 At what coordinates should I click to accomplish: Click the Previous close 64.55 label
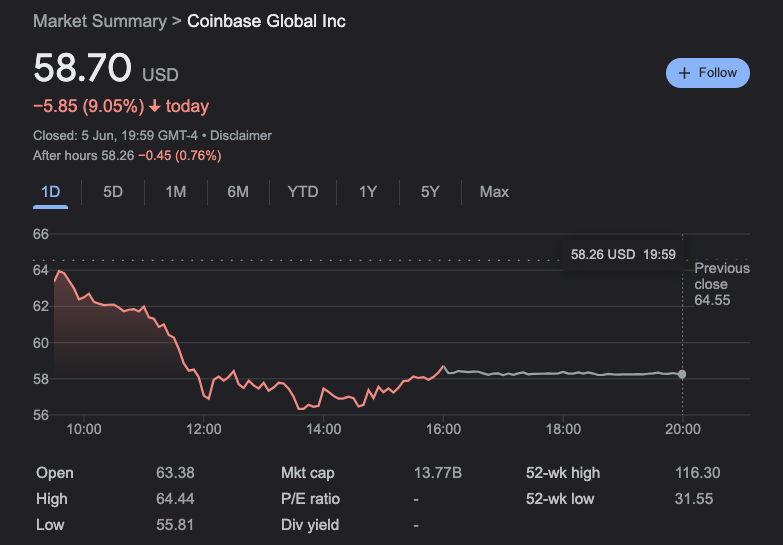(722, 284)
